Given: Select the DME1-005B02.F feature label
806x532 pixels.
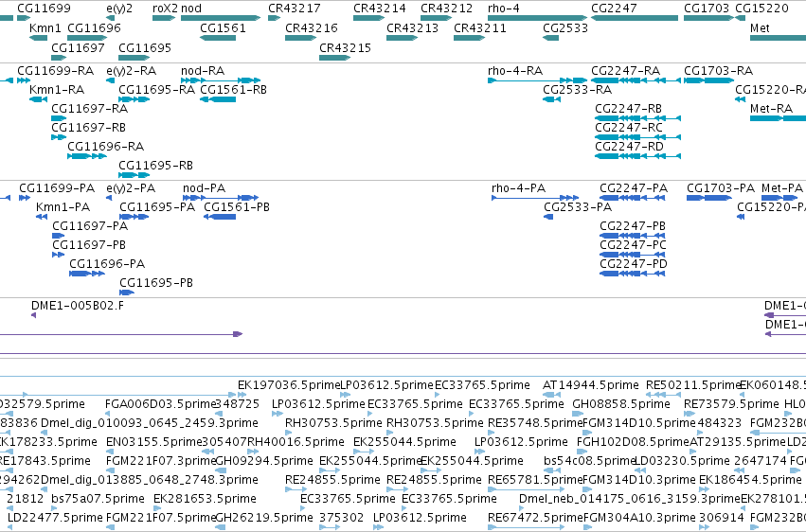Looking at the screenshot, I should pos(77,306).
